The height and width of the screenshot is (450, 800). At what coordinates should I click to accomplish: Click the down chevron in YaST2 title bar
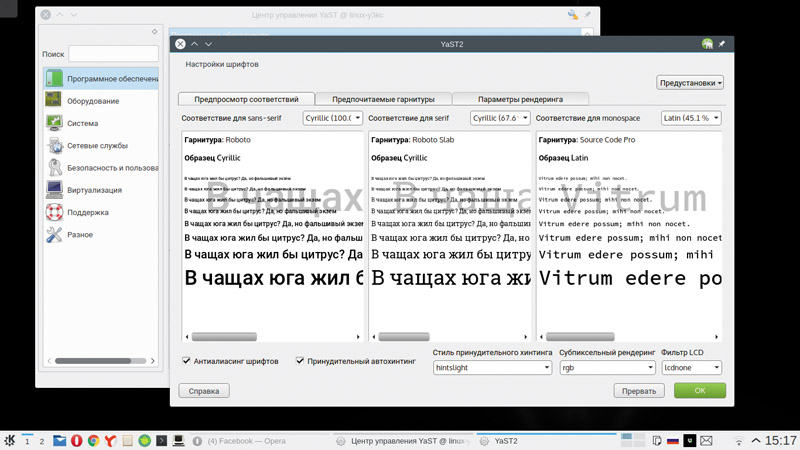[x=208, y=44]
